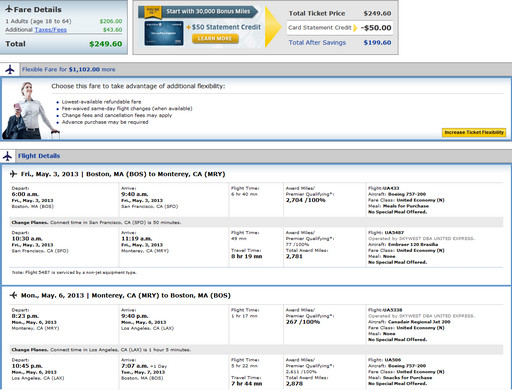Viewport: 512px width, 390px height.
Task: Click the Fri., May. 3, 2013 Boston to Monterey heading
Action: click(x=123, y=174)
